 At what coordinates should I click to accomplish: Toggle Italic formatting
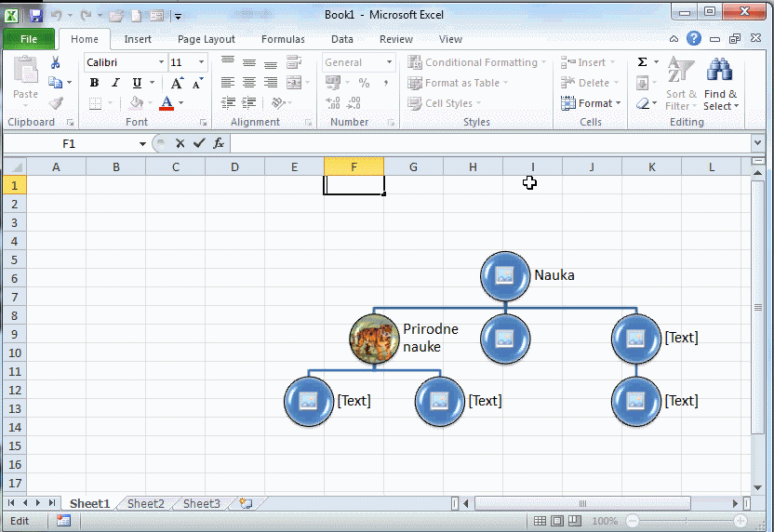(x=114, y=83)
